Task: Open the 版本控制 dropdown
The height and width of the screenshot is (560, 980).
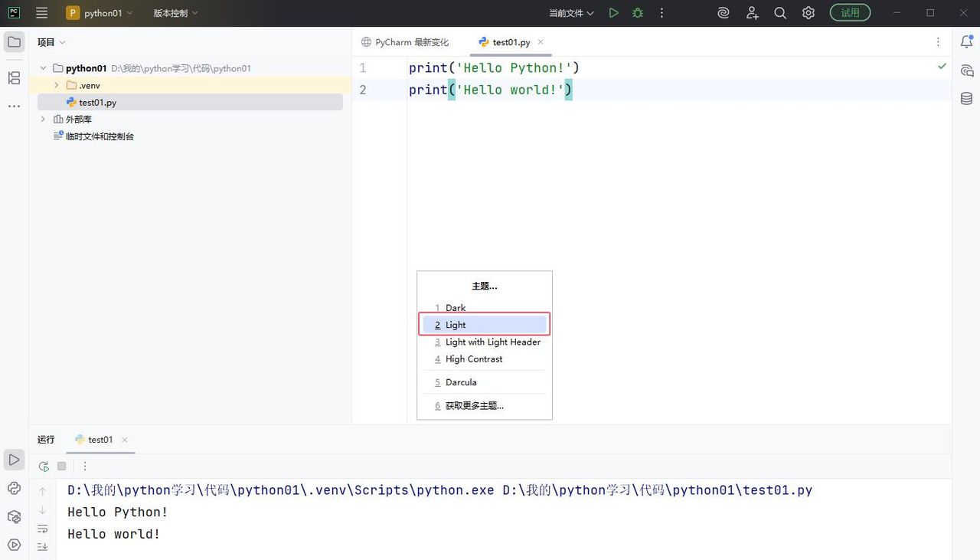Action: (x=175, y=13)
